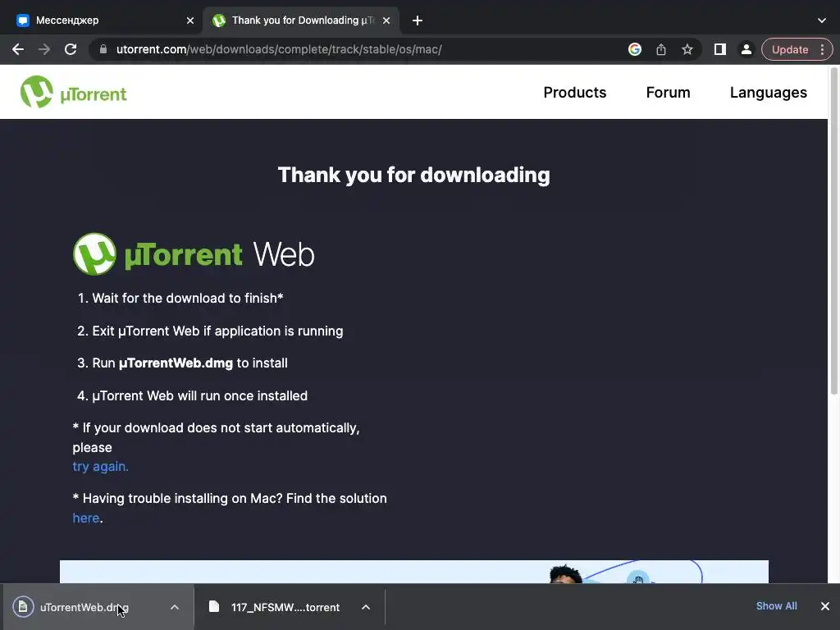This screenshot has width=840, height=630.
Task: Open the Products menu
Action: pyautogui.click(x=575, y=92)
